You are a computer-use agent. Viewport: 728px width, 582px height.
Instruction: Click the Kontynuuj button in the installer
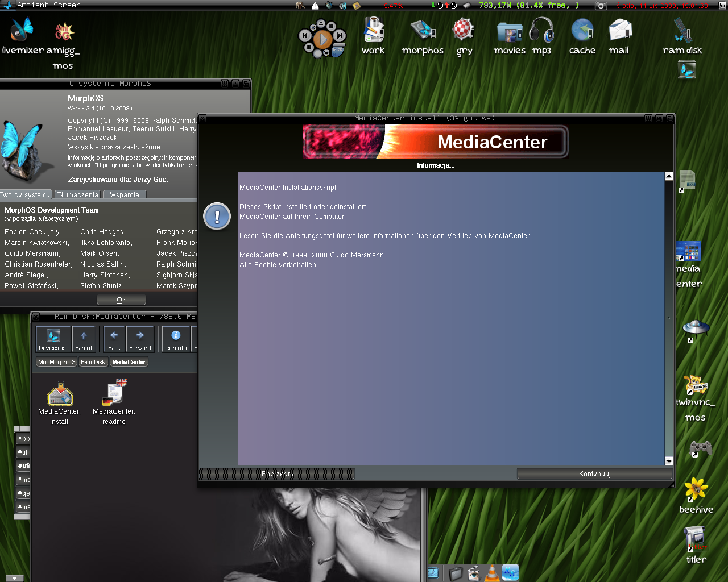(x=594, y=474)
